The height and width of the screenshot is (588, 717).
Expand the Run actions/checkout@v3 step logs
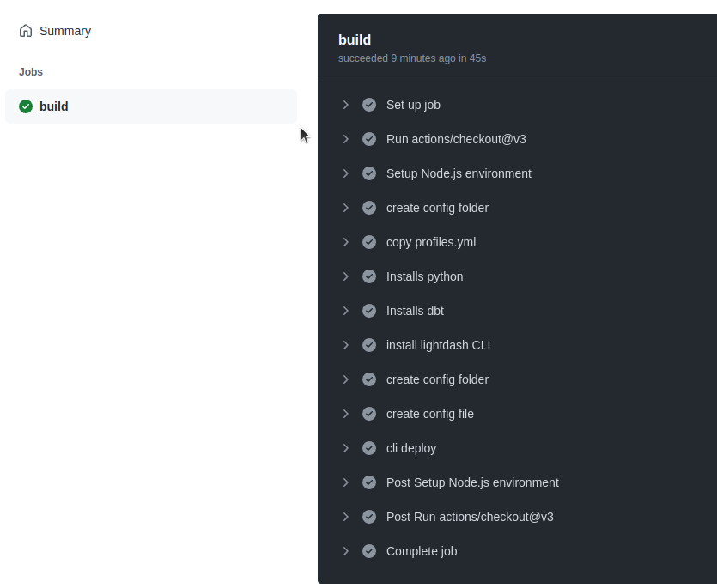pos(346,139)
